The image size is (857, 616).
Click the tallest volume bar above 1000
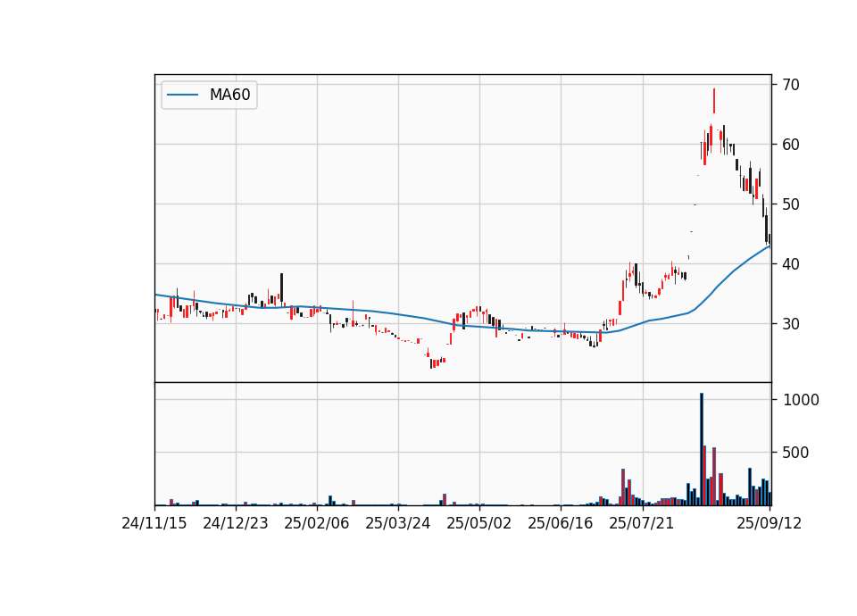(702, 449)
